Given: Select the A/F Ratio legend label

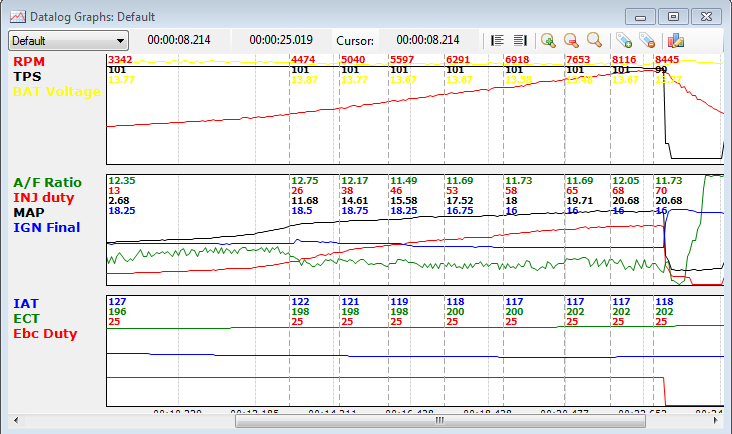Looking at the screenshot, I should click(47, 182).
